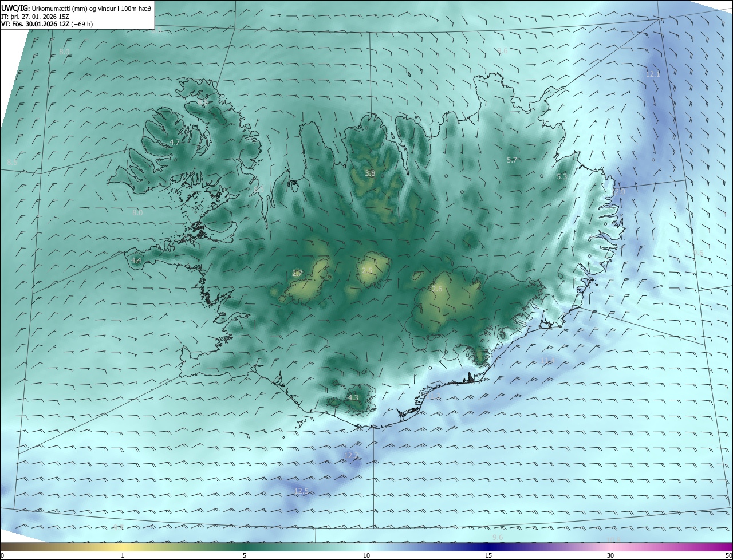Click the colorbar tick label 1
733x560 pixels.
pos(123,555)
